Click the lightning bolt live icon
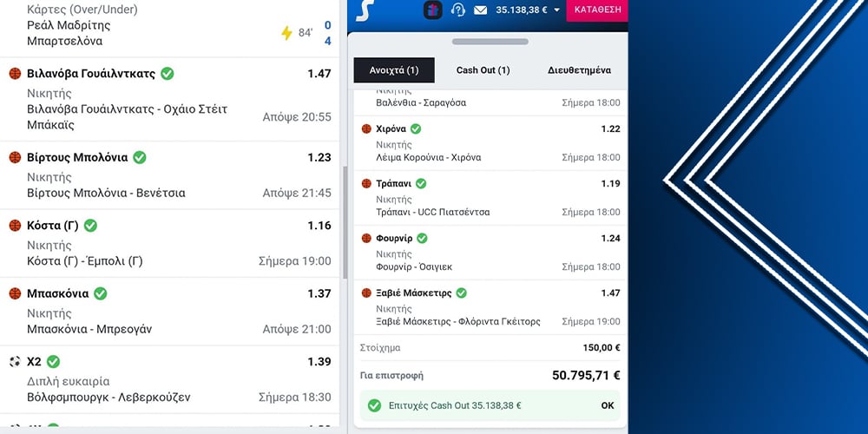Image resolution: width=868 pixels, height=434 pixels. point(286,33)
